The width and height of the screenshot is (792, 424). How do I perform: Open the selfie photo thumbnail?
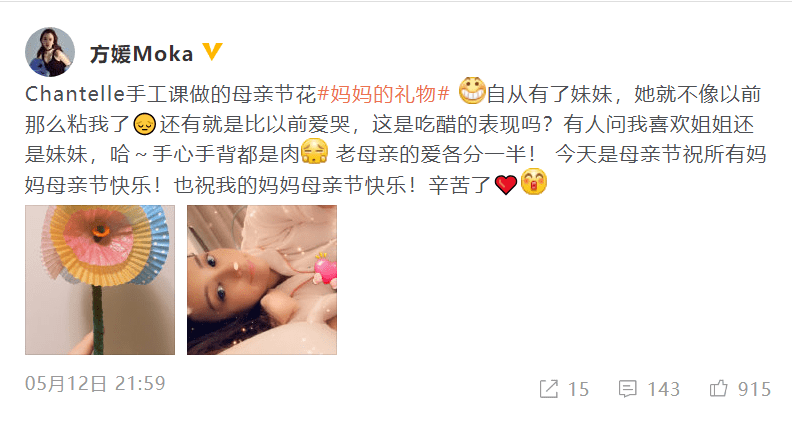[x=262, y=280]
